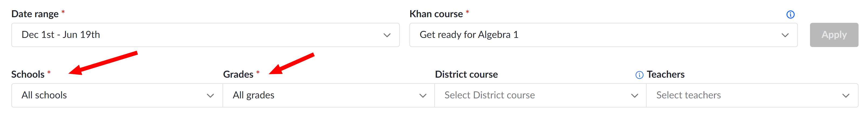868x129 pixels.
Task: Click the chevron in Select teachers dropdown
Action: (x=846, y=96)
